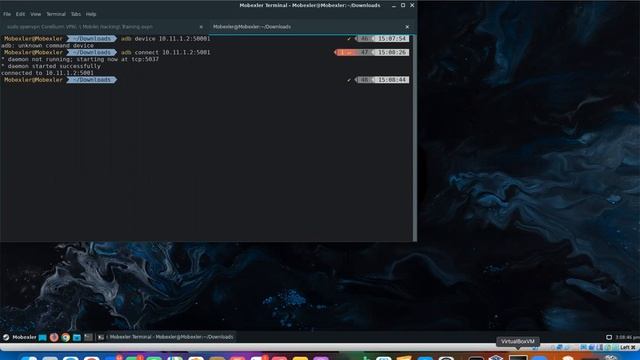The width and height of the screenshot is (640, 360).
Task: Click the 'adb connect 10.11.1.2:5001' command line
Action: pyautogui.click(x=166, y=52)
